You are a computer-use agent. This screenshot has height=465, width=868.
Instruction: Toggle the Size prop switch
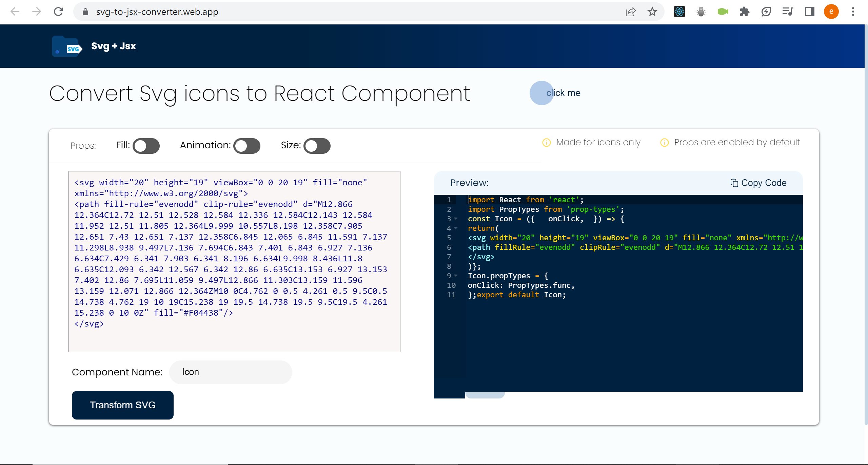click(317, 146)
